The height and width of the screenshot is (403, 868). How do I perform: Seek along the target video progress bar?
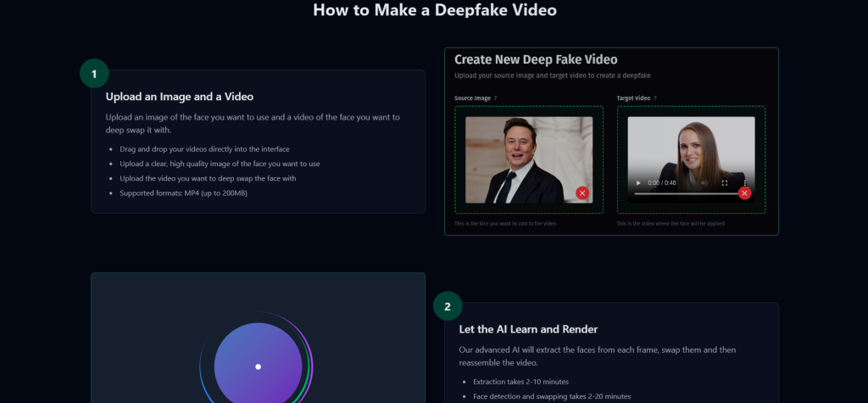(x=687, y=193)
